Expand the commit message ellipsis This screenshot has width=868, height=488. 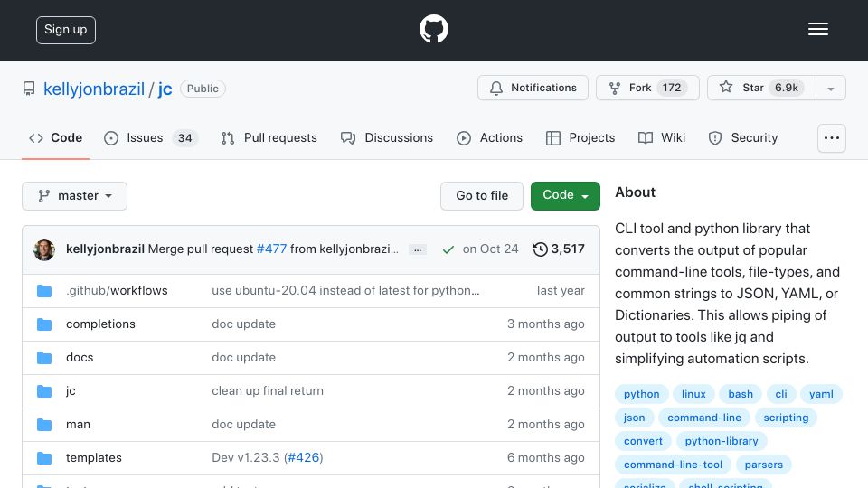click(x=418, y=249)
